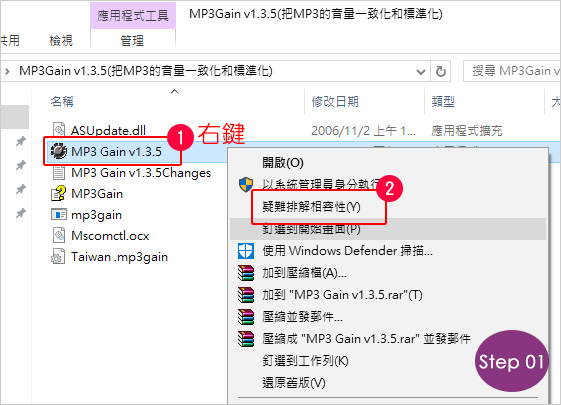Image resolution: width=561 pixels, height=405 pixels.
Task: Click the WinRAR icon beside 加到壓縮檔(A)...
Action: pyautogui.click(x=246, y=273)
